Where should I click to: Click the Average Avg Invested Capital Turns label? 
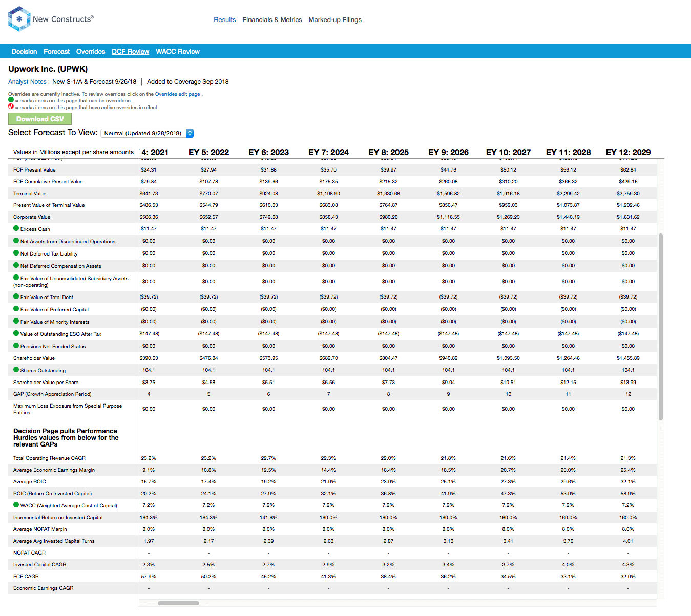tap(54, 541)
